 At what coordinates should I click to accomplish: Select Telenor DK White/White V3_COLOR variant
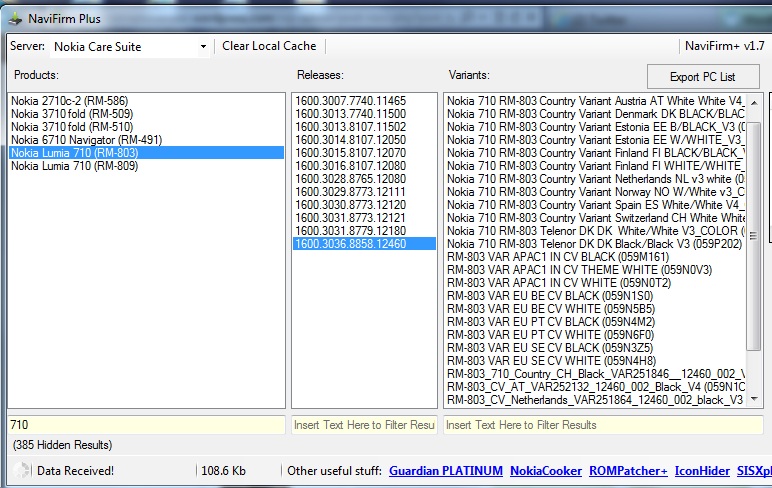tap(596, 231)
